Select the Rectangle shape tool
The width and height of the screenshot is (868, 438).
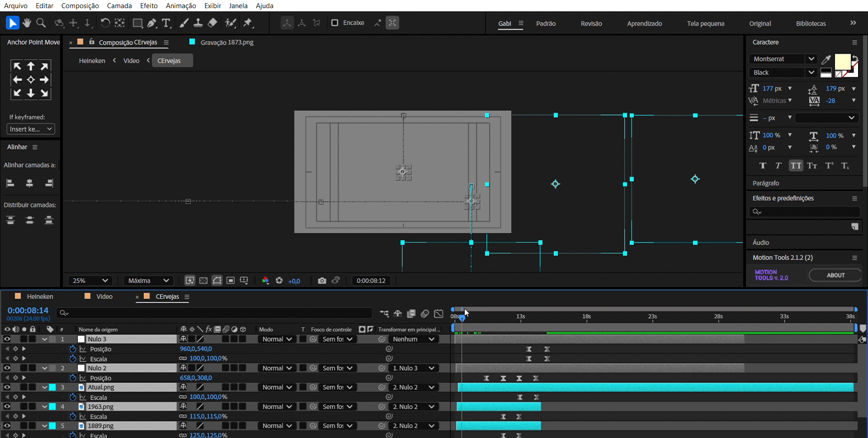[x=137, y=23]
